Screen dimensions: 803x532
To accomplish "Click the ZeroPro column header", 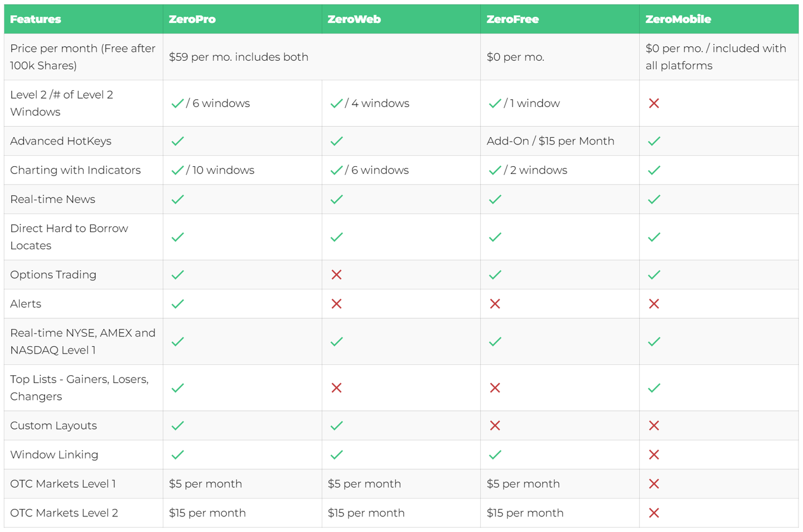I will pos(192,19).
